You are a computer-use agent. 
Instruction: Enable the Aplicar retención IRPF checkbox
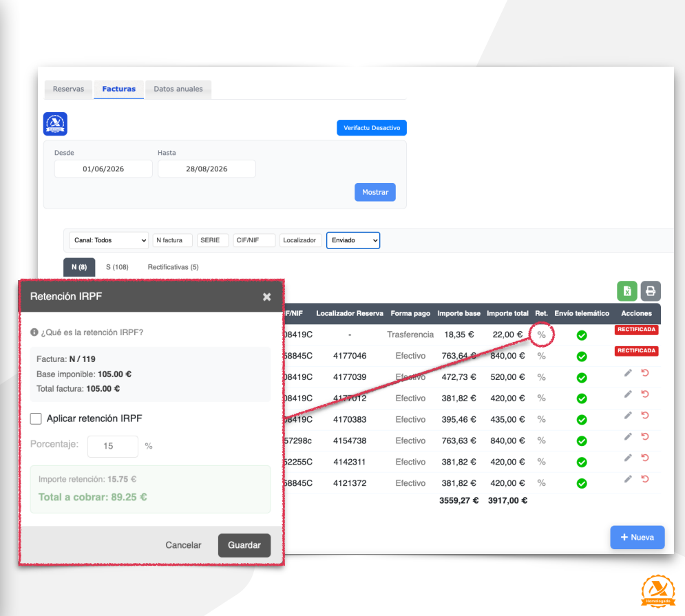36,418
